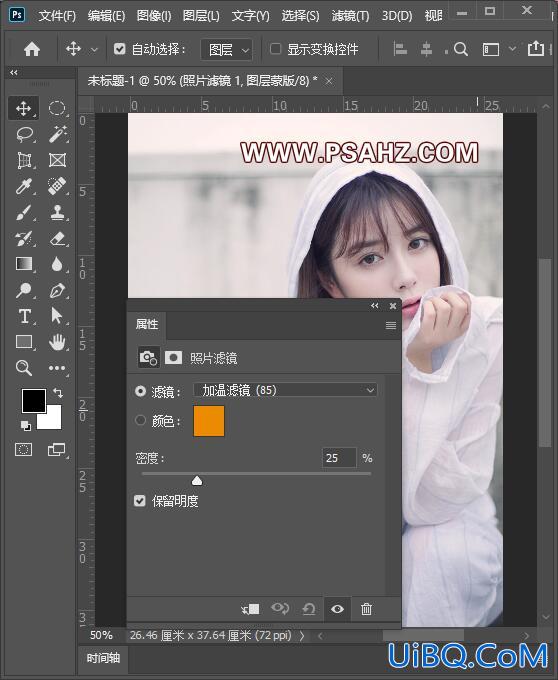Select the Dodge tool
The height and width of the screenshot is (680, 558).
[24, 290]
